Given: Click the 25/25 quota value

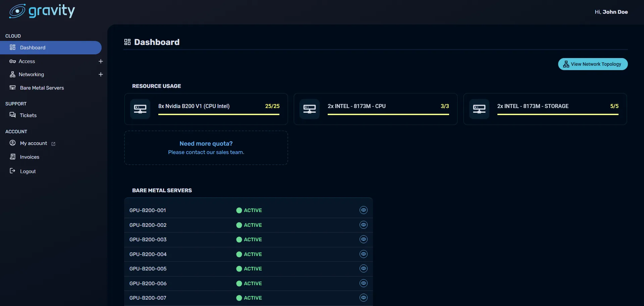Looking at the screenshot, I should (x=272, y=106).
